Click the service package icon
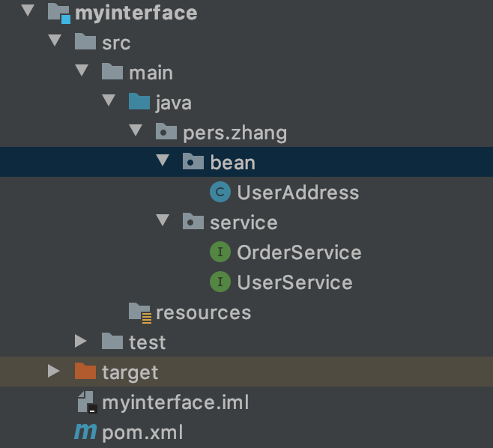The height and width of the screenshot is (448, 493). point(193,221)
